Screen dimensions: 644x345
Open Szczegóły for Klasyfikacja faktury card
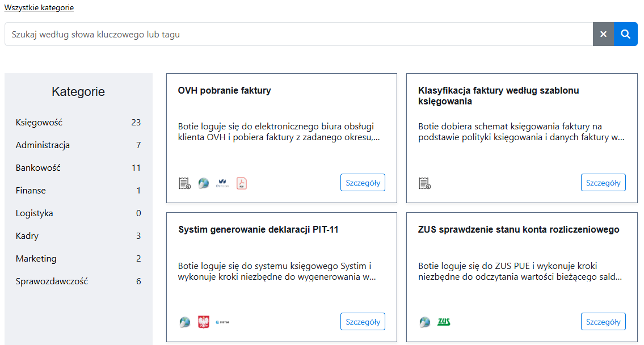click(603, 183)
